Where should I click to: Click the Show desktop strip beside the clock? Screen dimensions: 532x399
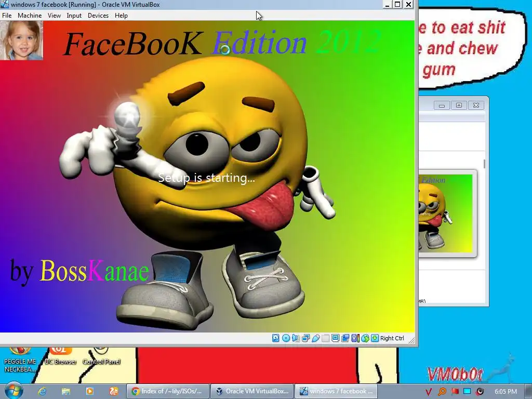(528, 391)
